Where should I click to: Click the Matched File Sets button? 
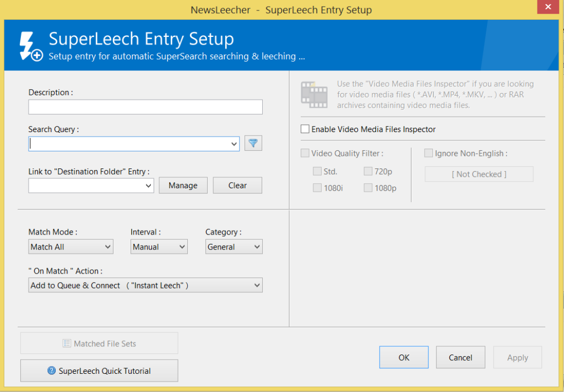click(x=99, y=343)
